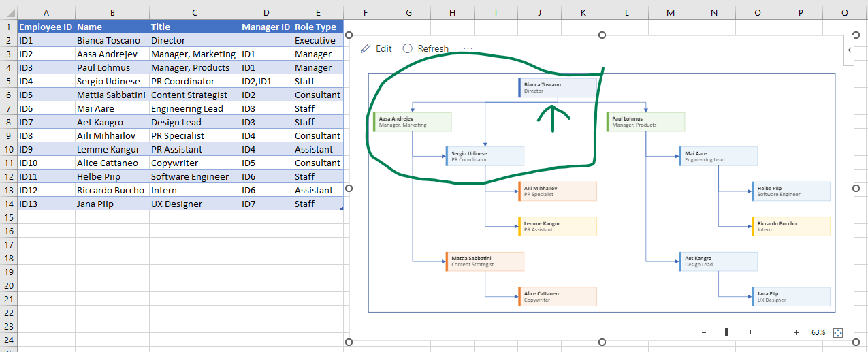Click the Copywriter title cell
This screenshot has width=868, height=352.
pos(194,163)
